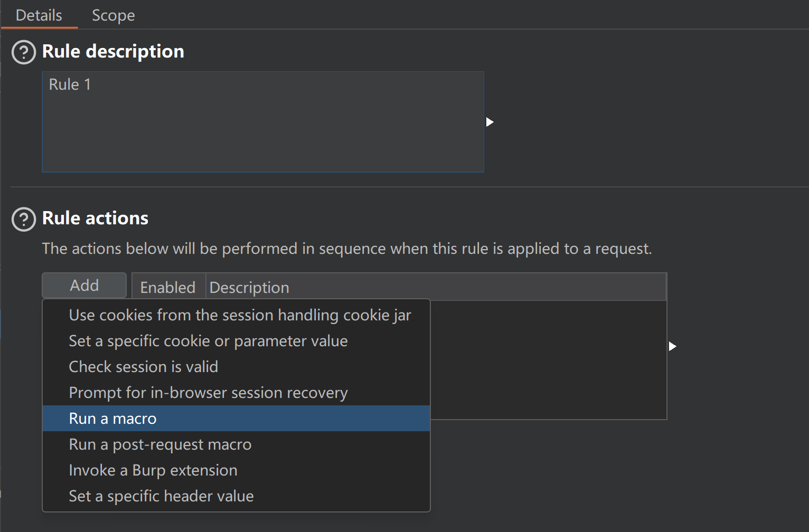This screenshot has height=532, width=809.
Task: Select 'Check session is valid' option
Action: point(143,367)
